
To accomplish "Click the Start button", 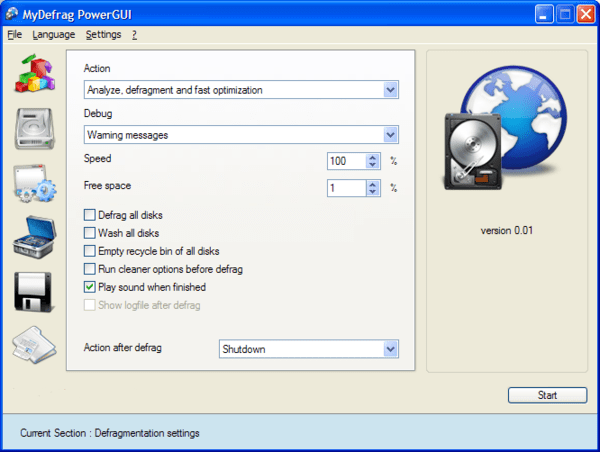I will click(x=547, y=395).
